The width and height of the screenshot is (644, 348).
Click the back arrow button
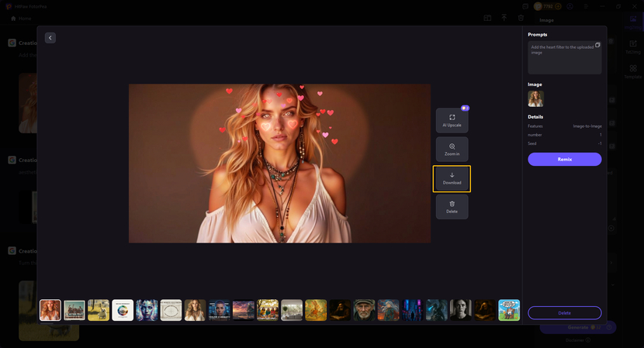click(x=50, y=37)
